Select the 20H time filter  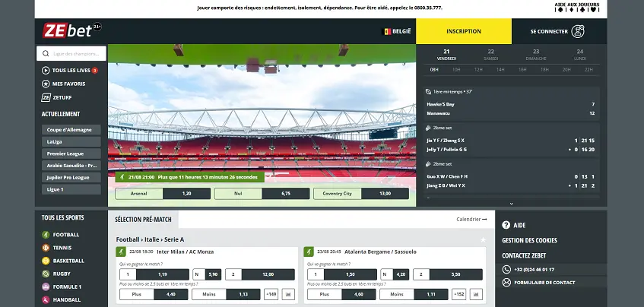coord(566,70)
